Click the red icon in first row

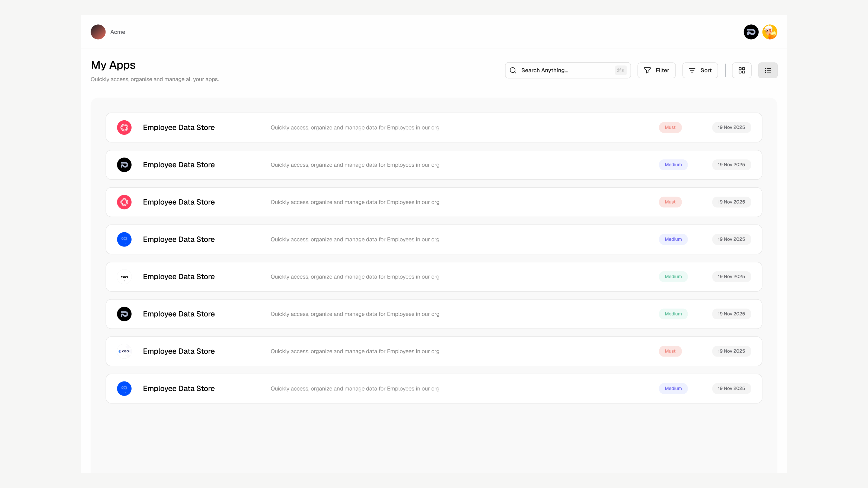click(x=124, y=128)
